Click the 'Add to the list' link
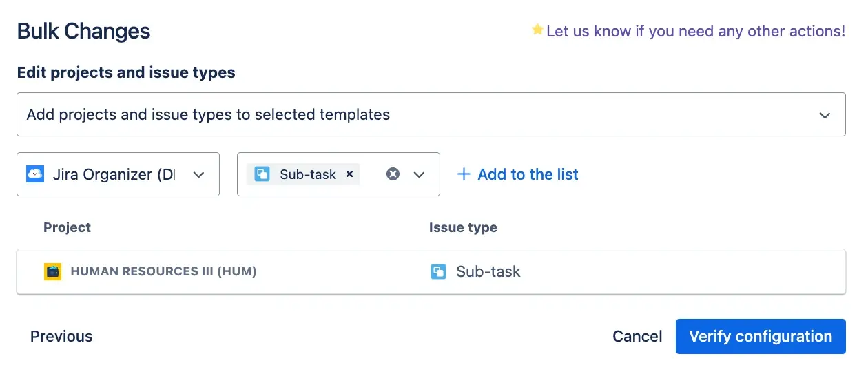Image resolution: width=868 pixels, height=376 pixels. point(528,174)
